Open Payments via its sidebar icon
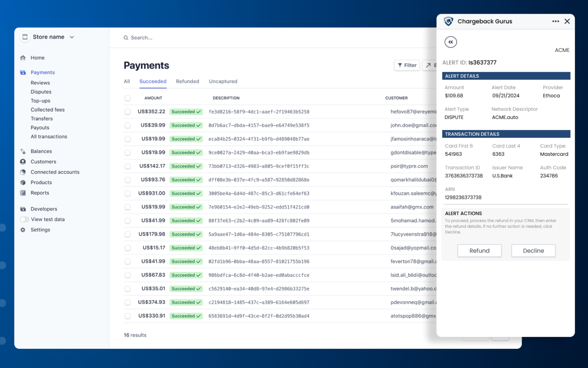588x368 pixels. pyautogui.click(x=23, y=72)
